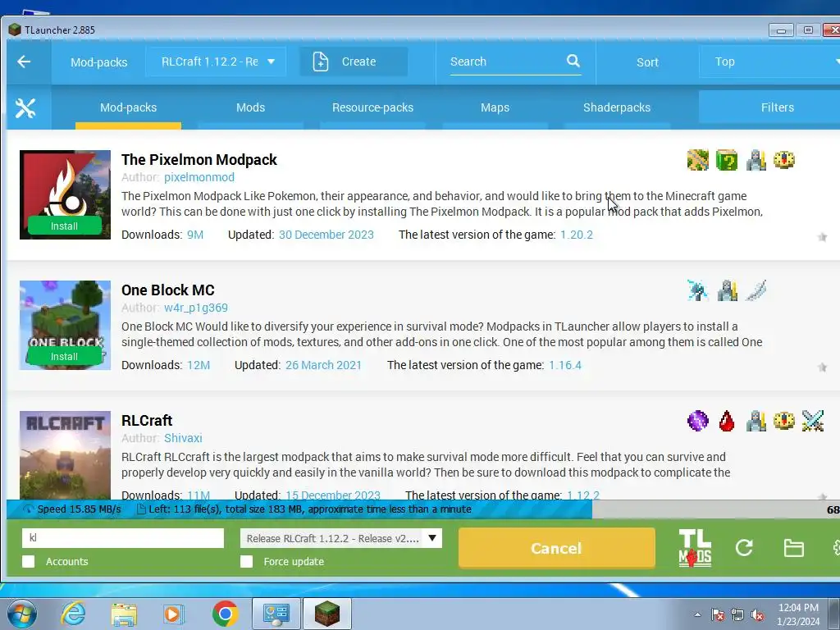Click the Search input field

(508, 62)
